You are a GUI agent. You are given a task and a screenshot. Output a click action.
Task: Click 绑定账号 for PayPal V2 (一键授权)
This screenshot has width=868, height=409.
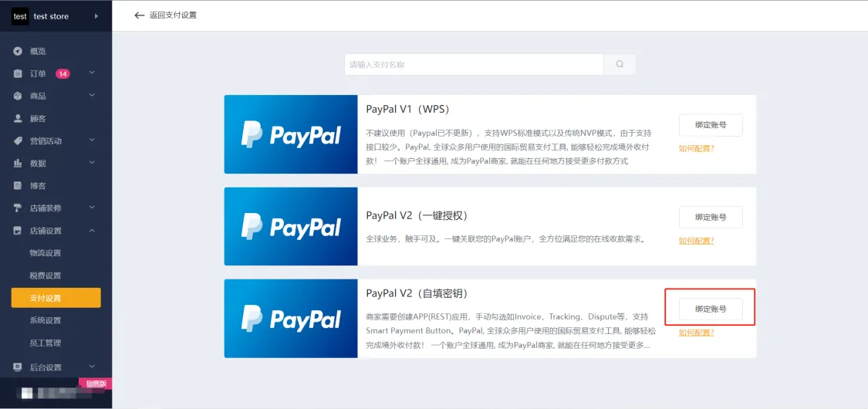click(x=711, y=217)
